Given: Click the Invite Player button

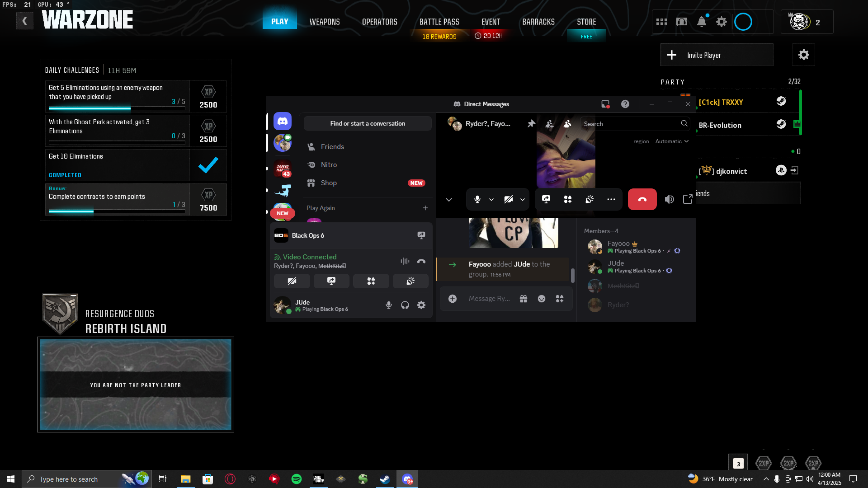Looking at the screenshot, I should 717,55.
